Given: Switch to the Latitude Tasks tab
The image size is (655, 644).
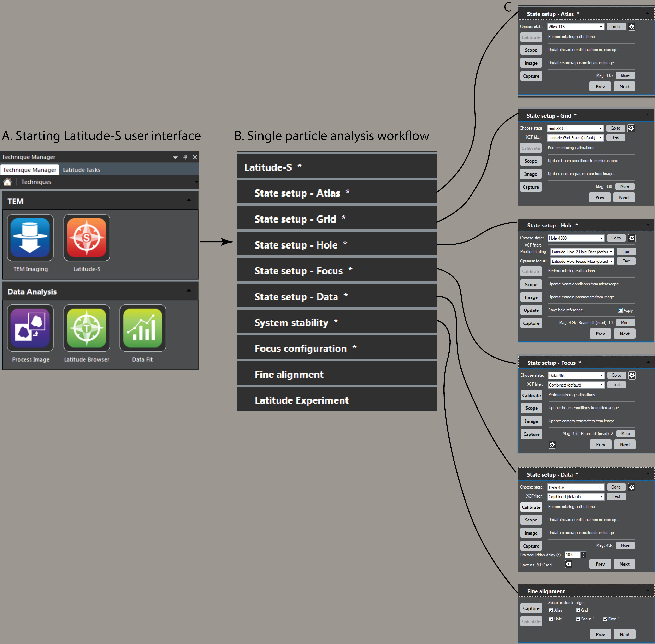Looking at the screenshot, I should pos(82,170).
